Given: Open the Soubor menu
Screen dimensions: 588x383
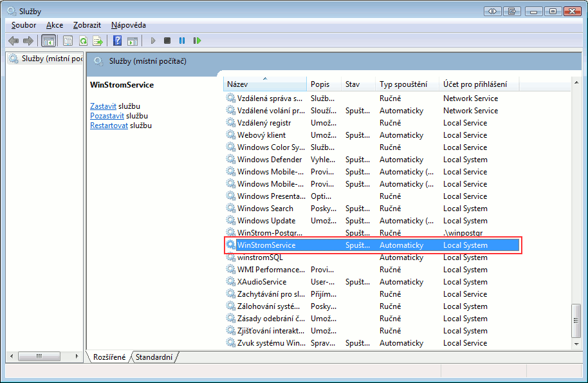Looking at the screenshot, I should (x=24, y=25).
